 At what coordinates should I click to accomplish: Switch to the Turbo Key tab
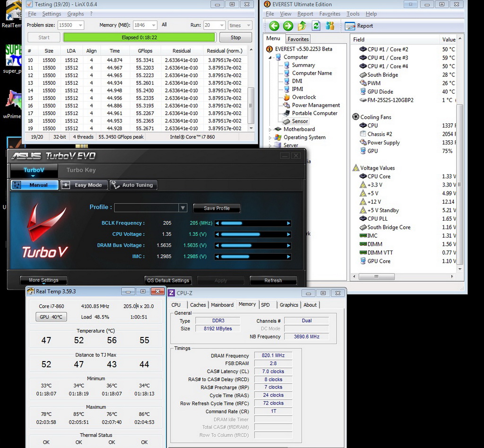click(81, 170)
